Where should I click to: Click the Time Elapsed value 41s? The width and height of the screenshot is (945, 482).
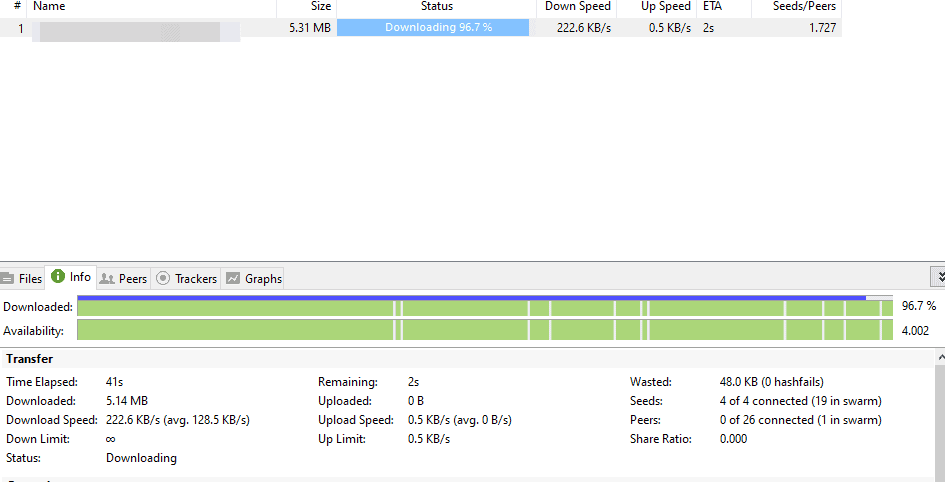(x=115, y=382)
